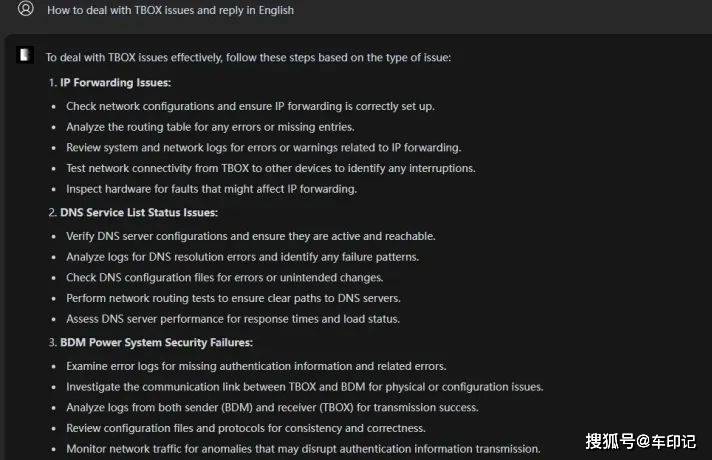Click the 'Test network connectivity from TBOX' line

click(x=271, y=168)
